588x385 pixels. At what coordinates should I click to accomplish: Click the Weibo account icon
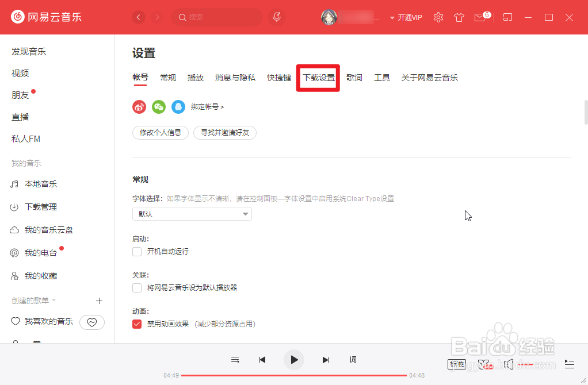click(139, 107)
